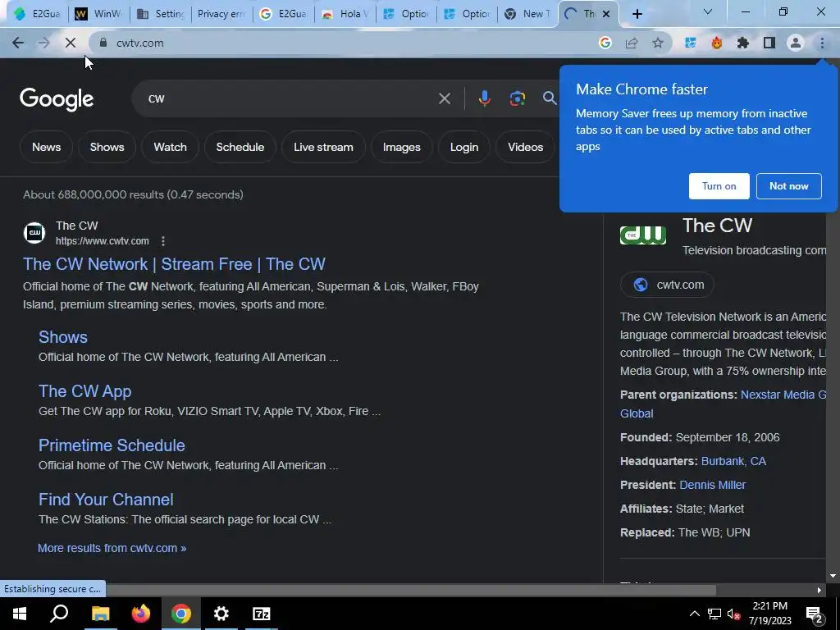The height and width of the screenshot is (630, 840).
Task: Share this page icon
Action: pos(632,43)
